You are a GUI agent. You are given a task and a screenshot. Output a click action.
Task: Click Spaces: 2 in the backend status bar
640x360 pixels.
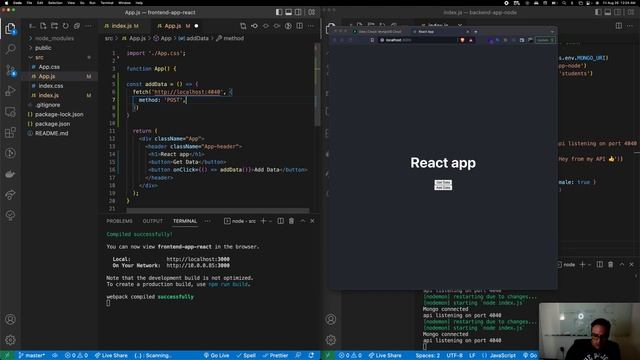(x=427, y=356)
